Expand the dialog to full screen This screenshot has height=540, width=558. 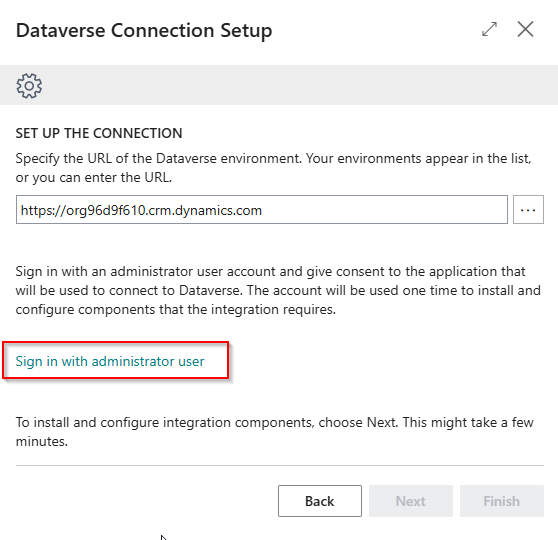point(489,29)
